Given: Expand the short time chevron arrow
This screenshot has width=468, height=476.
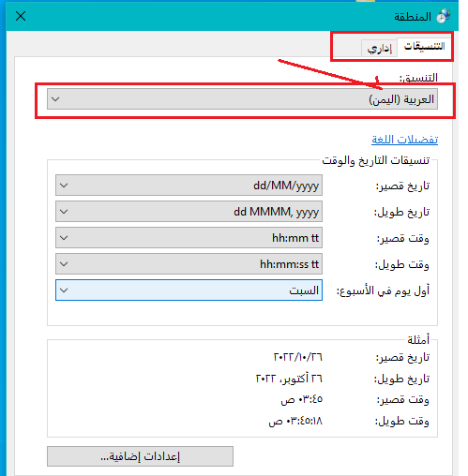Looking at the screenshot, I should point(64,238).
